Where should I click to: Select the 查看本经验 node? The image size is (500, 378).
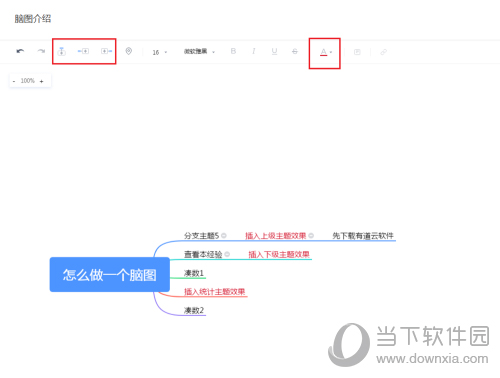click(x=203, y=254)
